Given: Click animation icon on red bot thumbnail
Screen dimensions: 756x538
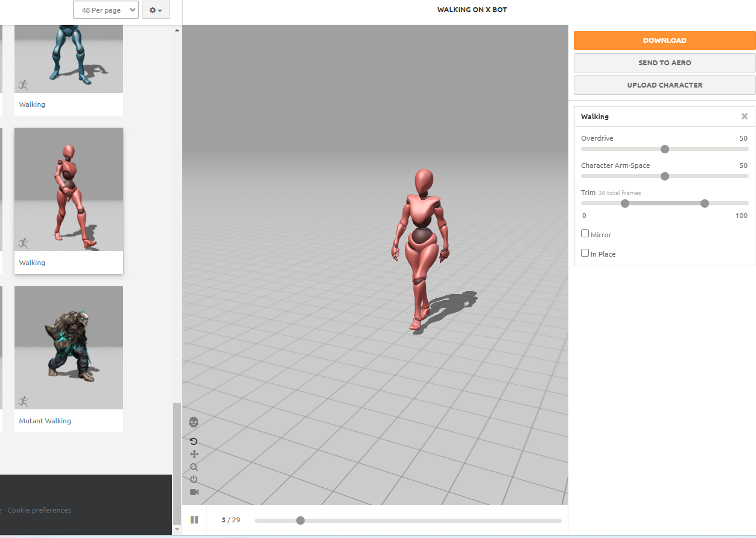Looking at the screenshot, I should [x=23, y=243].
